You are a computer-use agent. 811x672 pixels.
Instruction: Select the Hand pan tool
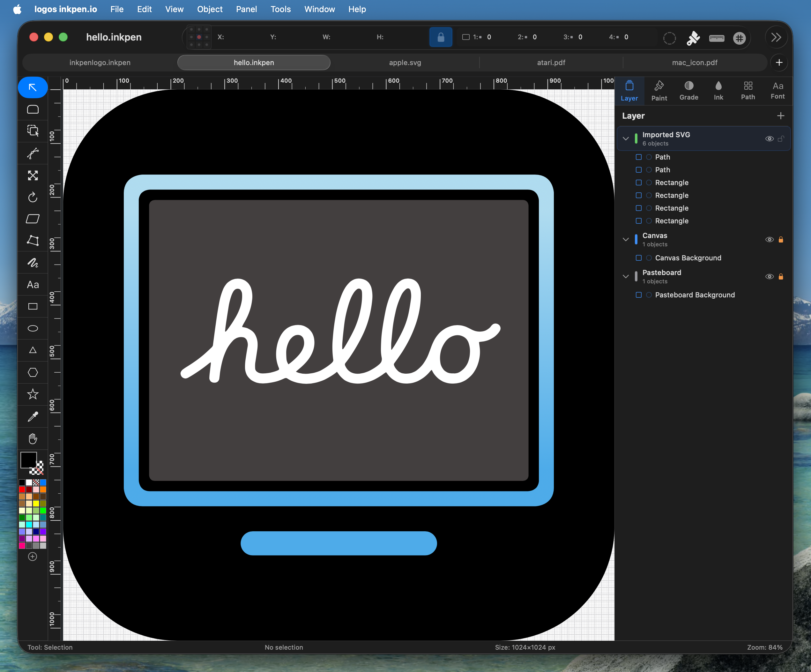pyautogui.click(x=33, y=439)
